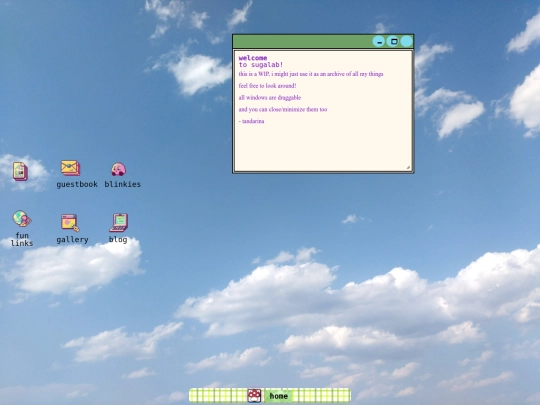Click the "blog" label text
Viewport: 540px width, 405px height.
[118, 239]
